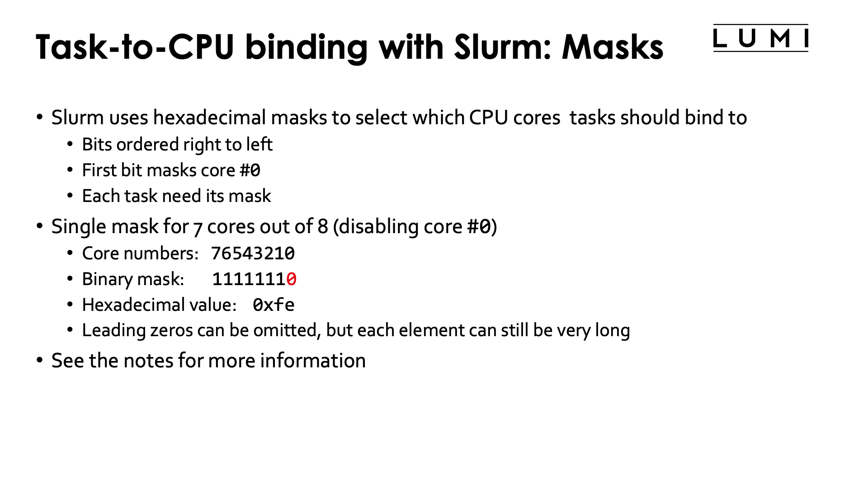Screen dimensions: 868x488
Task: Click the red '0' in the binary mask display
Action: pos(293,278)
